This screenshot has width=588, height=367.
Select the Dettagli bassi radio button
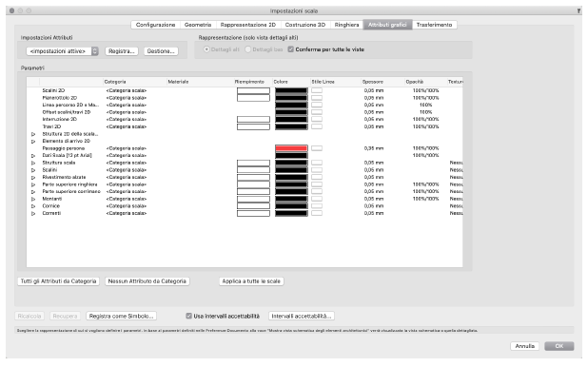click(247, 49)
